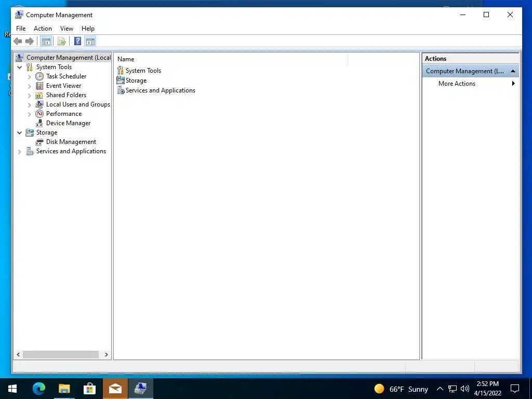The width and height of the screenshot is (532, 399).
Task: Click the volume speaker tray icon
Action: point(465,389)
